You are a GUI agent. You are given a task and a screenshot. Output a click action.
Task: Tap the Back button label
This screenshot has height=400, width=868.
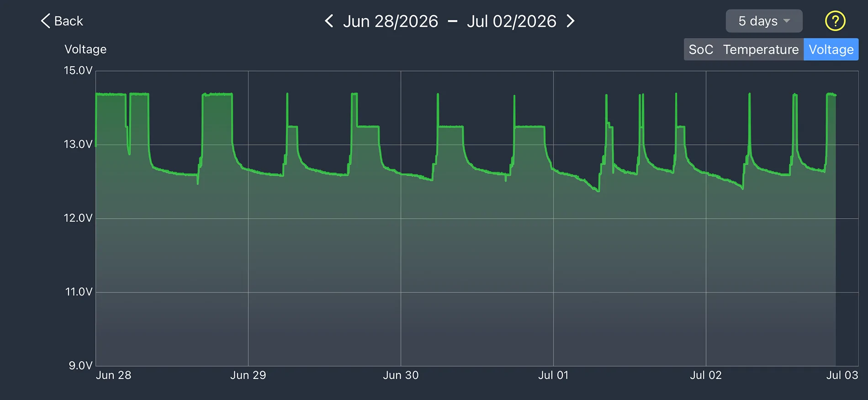click(x=69, y=21)
